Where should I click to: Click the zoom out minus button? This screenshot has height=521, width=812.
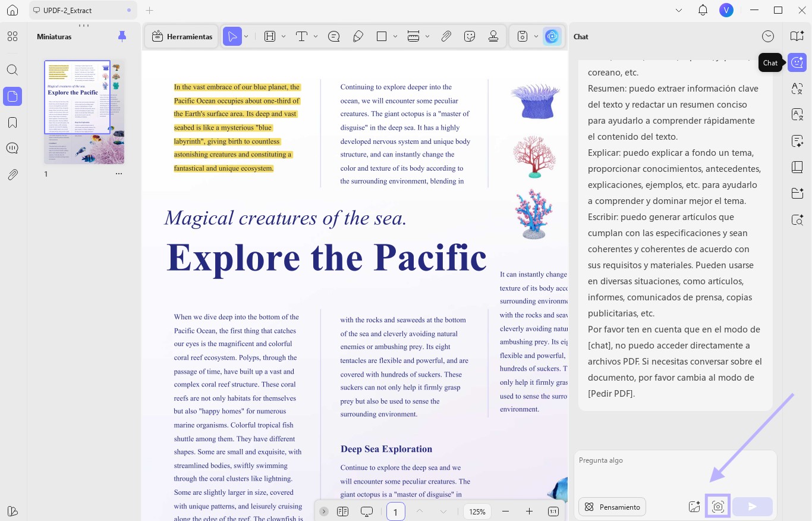click(505, 511)
